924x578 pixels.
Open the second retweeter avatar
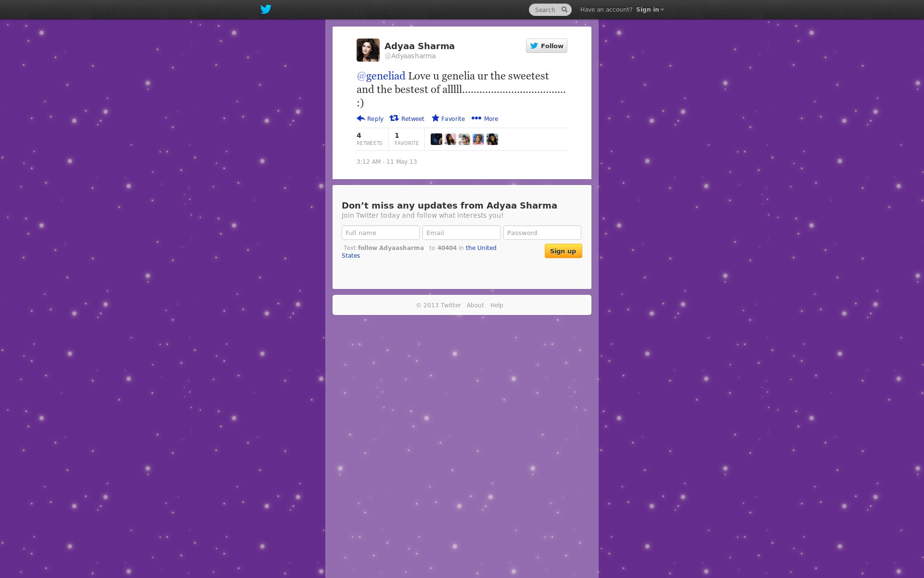[450, 139]
